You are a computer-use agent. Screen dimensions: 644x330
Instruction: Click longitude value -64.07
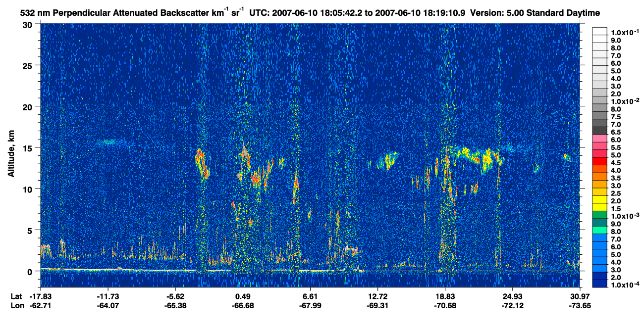click(108, 305)
